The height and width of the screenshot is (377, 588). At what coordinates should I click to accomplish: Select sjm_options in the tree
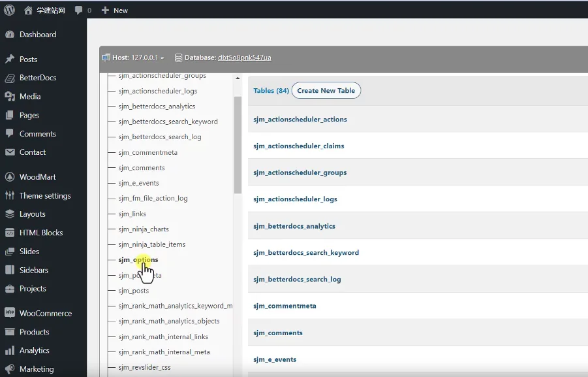[138, 259]
